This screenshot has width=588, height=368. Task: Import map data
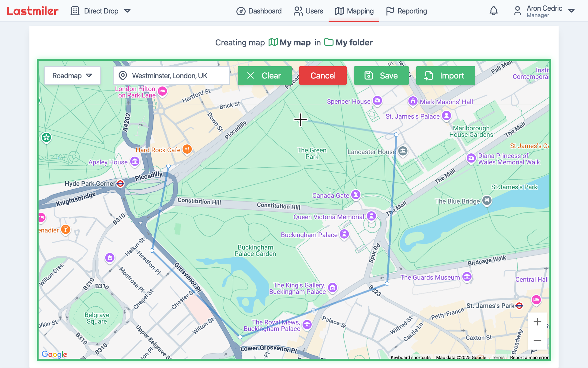(446, 75)
